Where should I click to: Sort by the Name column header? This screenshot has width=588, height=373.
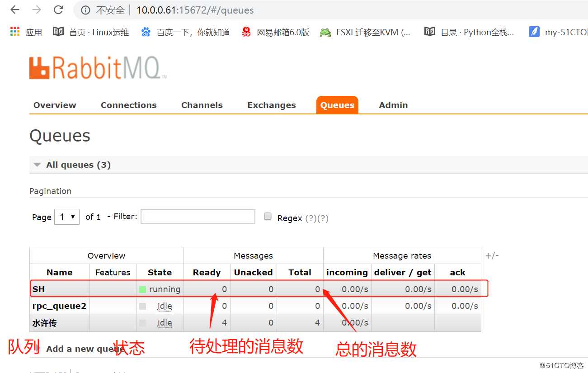pyautogui.click(x=60, y=272)
